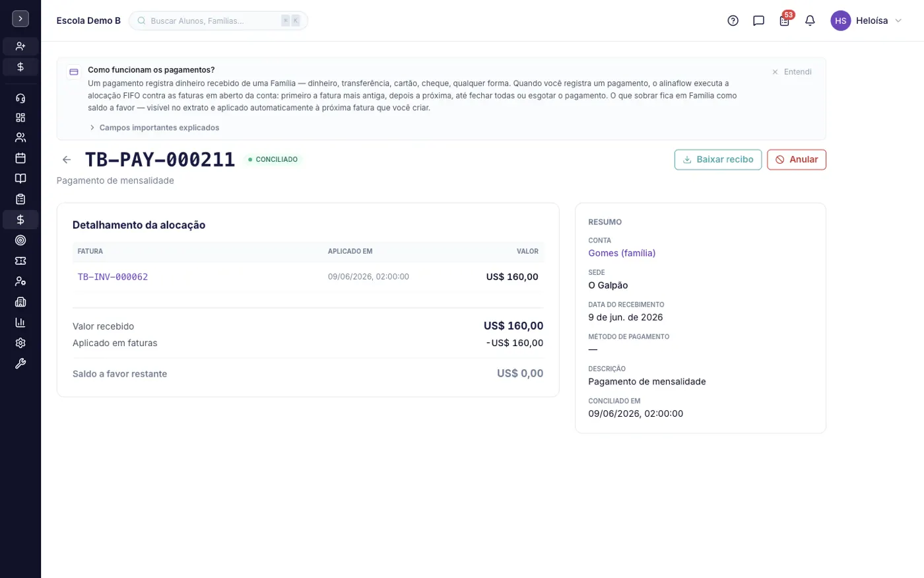Click the card icon in the help banner
The image size is (924, 578).
click(74, 71)
